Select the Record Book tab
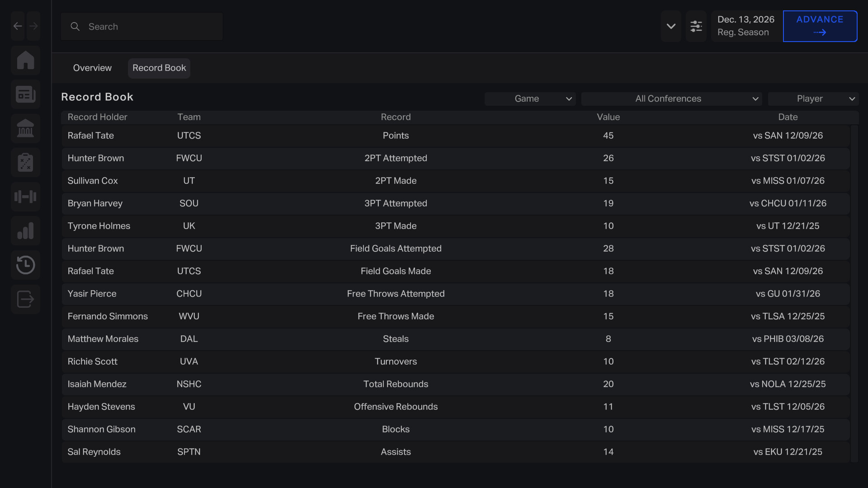Viewport: 868px width, 488px height. 159,68
